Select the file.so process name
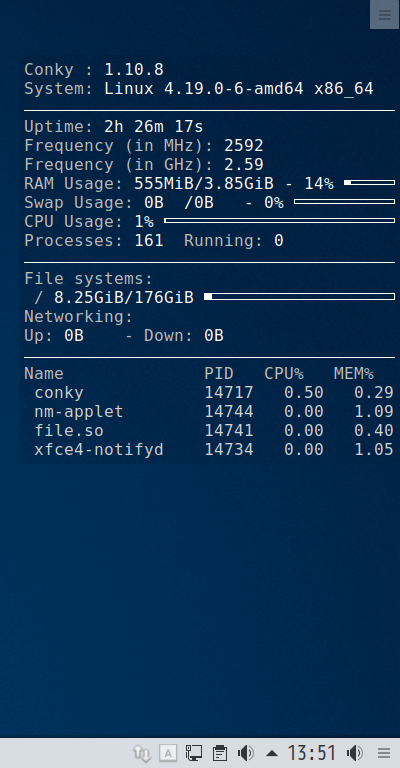The height and width of the screenshot is (768, 400). coord(69,431)
